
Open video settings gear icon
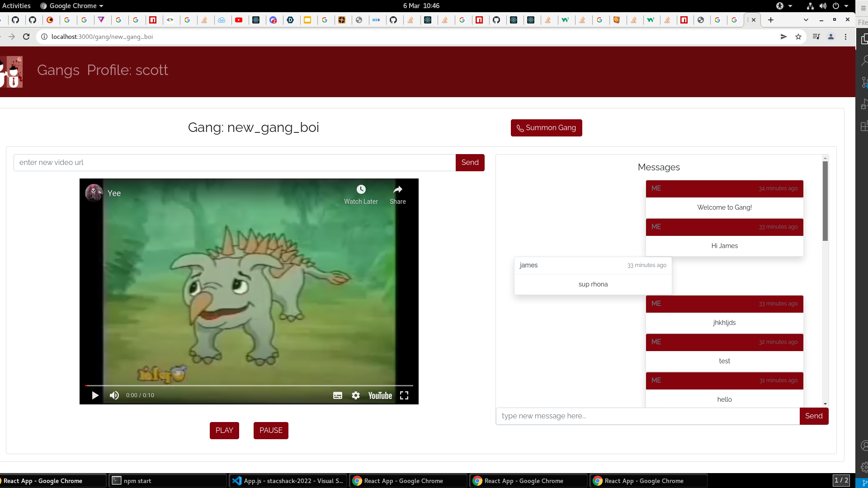356,395
